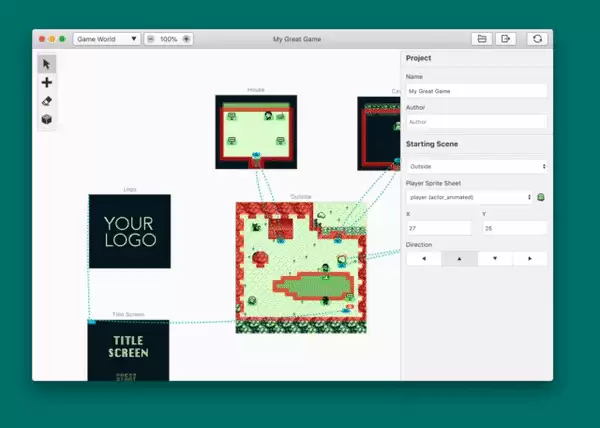The image size is (600, 428).
Task: Click the Export project icon
Action: (x=505, y=39)
